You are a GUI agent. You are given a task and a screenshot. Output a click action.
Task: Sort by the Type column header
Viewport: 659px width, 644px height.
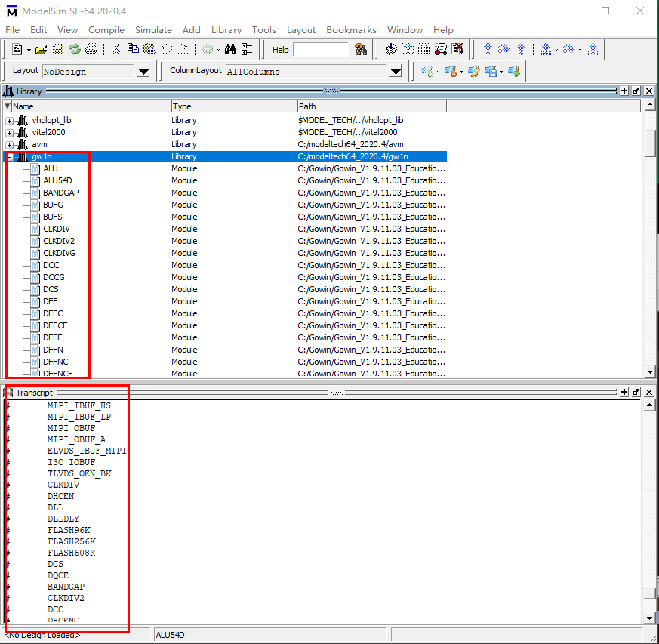click(234, 106)
